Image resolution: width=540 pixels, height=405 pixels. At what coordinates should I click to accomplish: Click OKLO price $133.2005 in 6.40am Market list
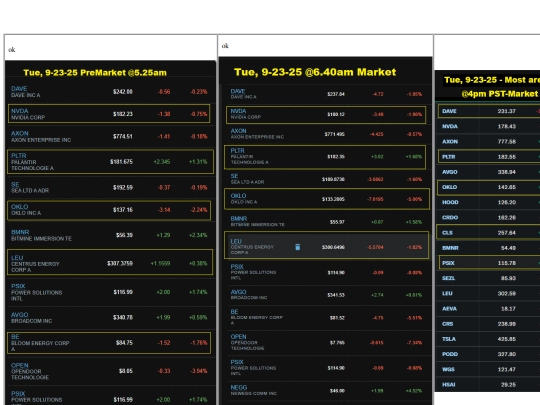point(333,199)
